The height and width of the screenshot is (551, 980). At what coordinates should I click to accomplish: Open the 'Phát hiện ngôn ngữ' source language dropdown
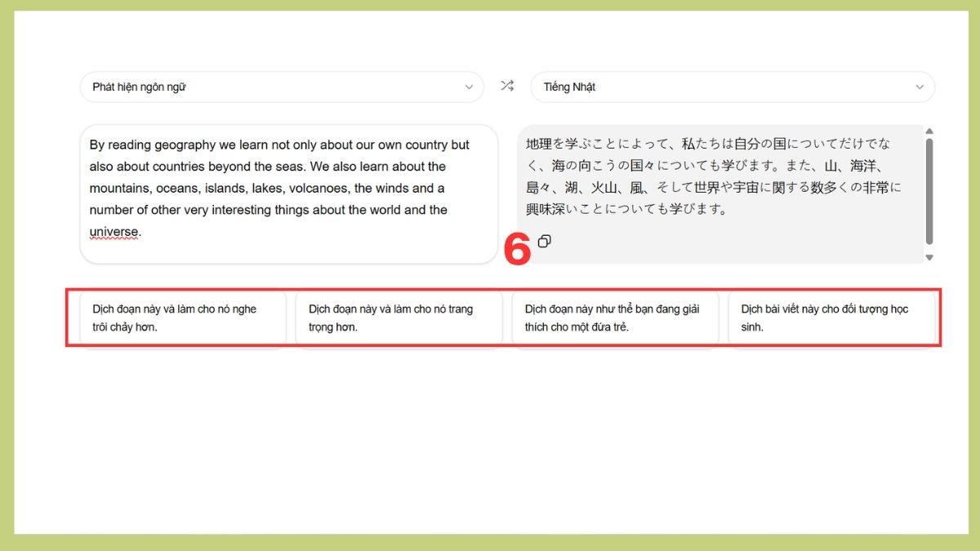point(282,87)
